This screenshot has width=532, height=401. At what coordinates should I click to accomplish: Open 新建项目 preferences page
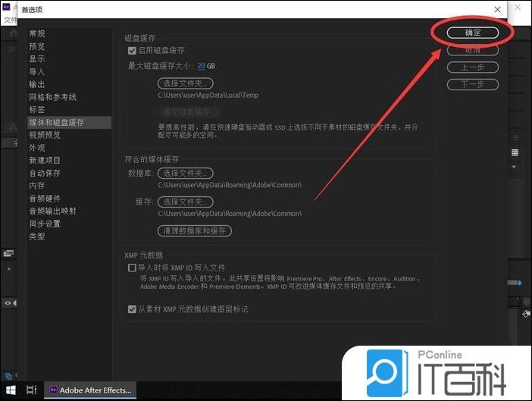45,160
